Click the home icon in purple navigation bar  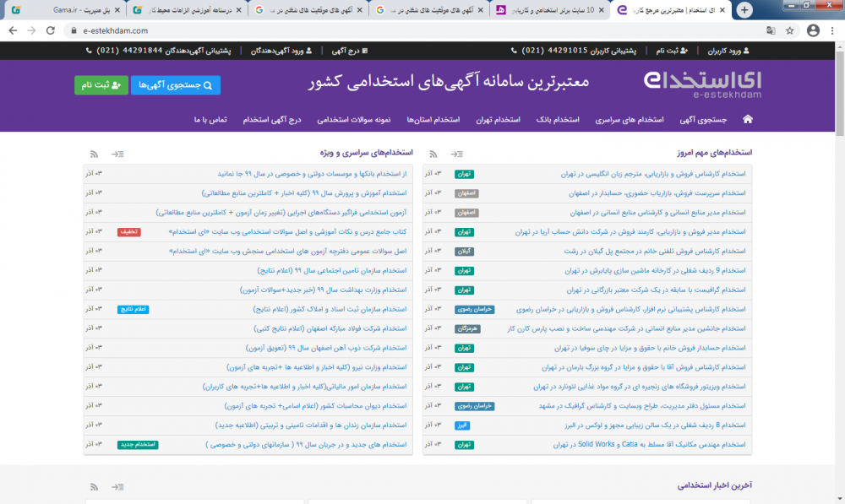[748, 119]
